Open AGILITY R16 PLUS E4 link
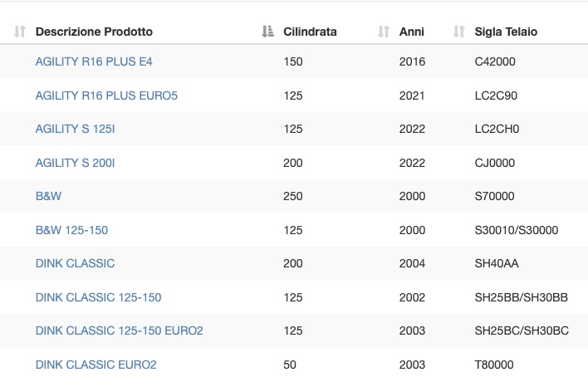This screenshot has width=588, height=387. [x=94, y=61]
